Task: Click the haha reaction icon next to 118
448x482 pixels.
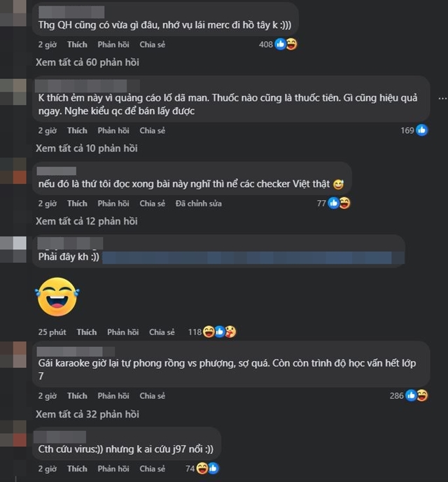Action: tap(209, 332)
